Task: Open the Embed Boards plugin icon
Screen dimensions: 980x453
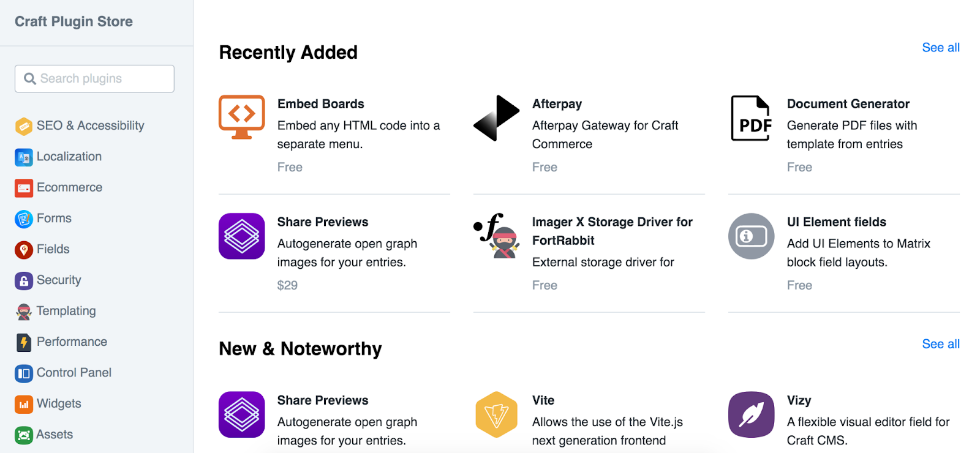Action: pyautogui.click(x=241, y=118)
